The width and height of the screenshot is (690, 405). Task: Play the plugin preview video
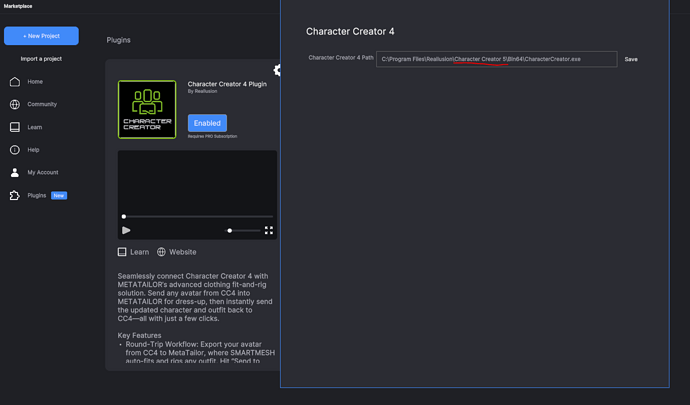[x=126, y=230]
